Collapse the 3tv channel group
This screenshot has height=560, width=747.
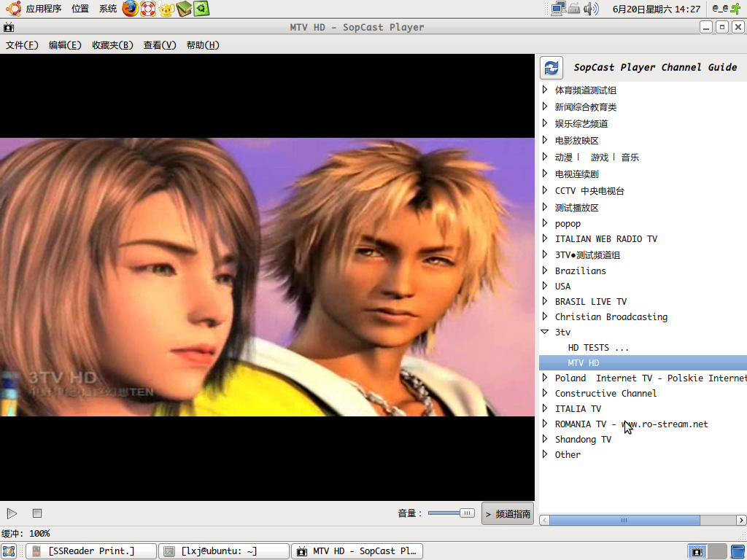coord(545,332)
